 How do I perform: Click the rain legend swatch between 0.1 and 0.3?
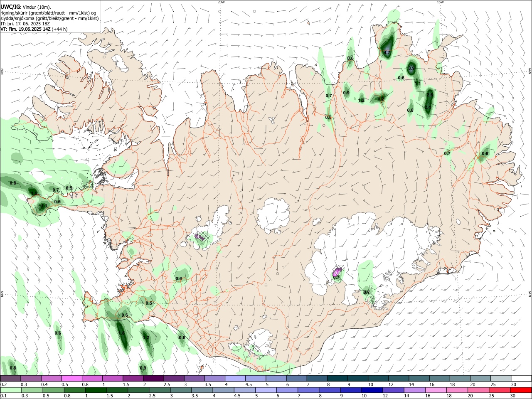tap(11, 390)
